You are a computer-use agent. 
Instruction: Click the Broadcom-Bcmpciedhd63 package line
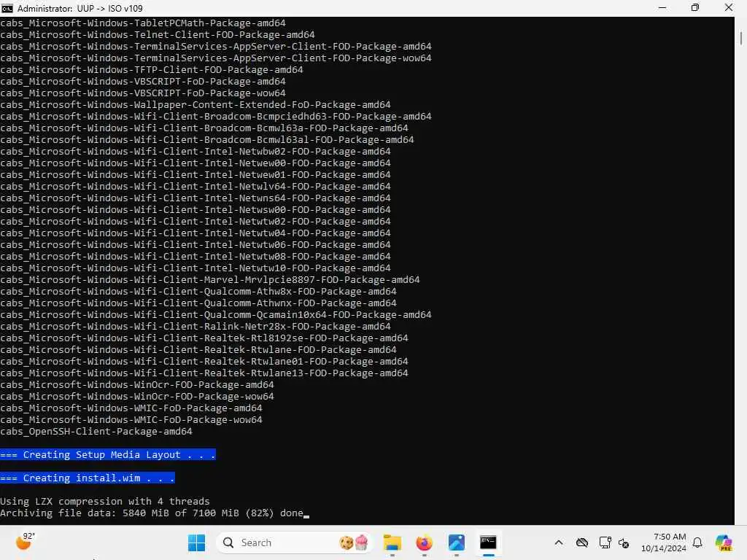216,116
